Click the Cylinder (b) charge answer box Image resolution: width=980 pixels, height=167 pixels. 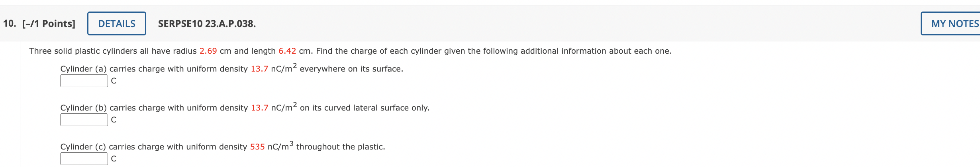tap(84, 120)
